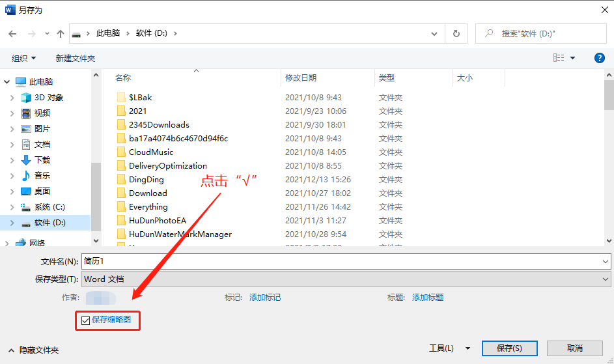Select the 音乐 folder icon

click(26, 176)
